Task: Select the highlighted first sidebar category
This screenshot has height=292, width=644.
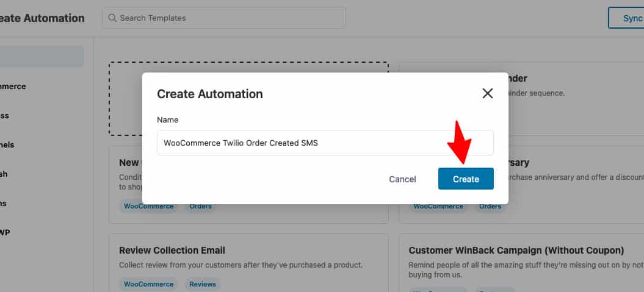Action: [x=42, y=57]
